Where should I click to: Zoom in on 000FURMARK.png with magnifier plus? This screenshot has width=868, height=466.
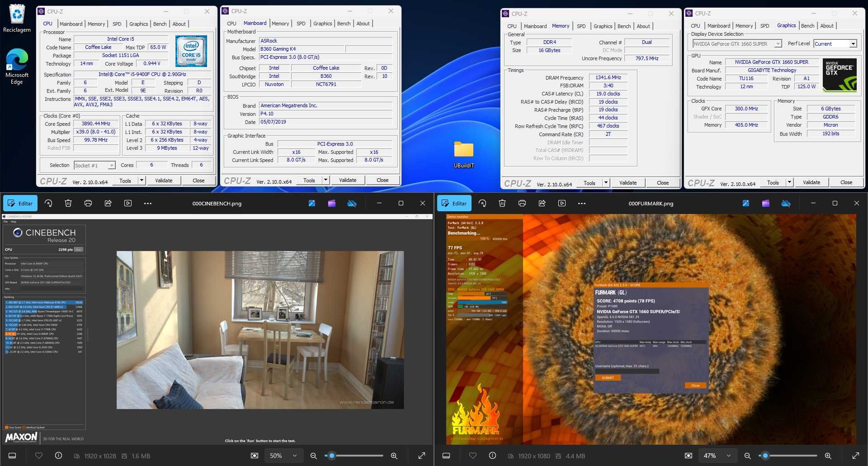point(828,456)
